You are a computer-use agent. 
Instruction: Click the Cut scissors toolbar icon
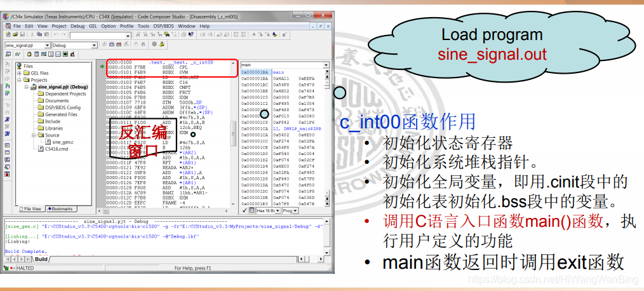click(x=32, y=34)
